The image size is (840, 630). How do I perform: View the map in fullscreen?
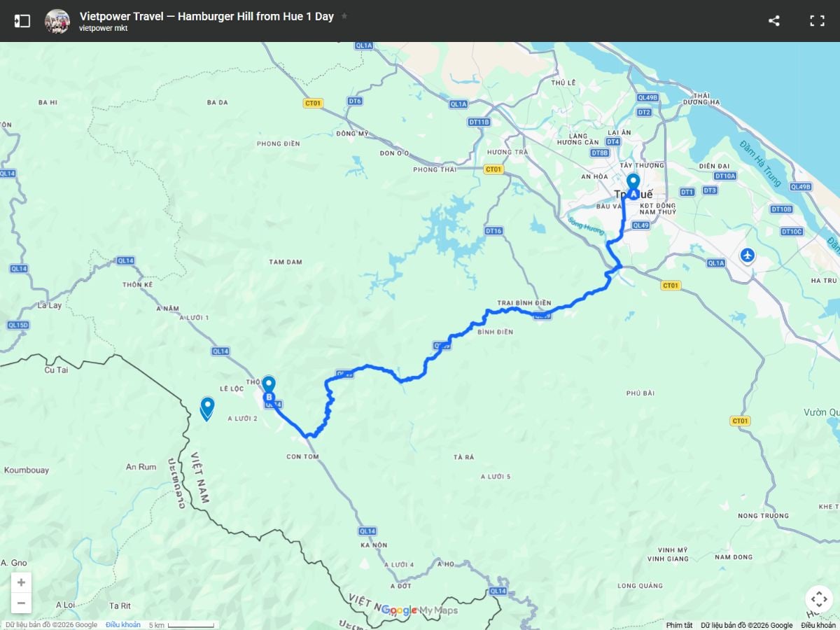[x=817, y=21]
